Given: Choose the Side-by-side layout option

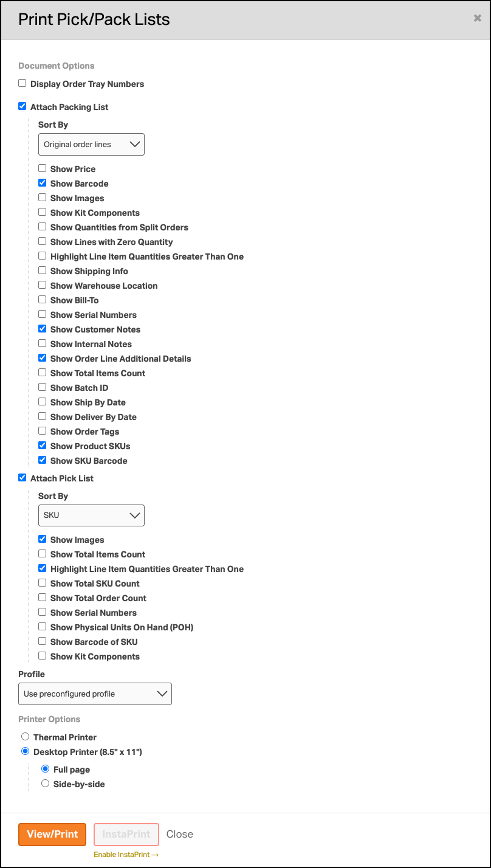Looking at the screenshot, I should coord(45,784).
